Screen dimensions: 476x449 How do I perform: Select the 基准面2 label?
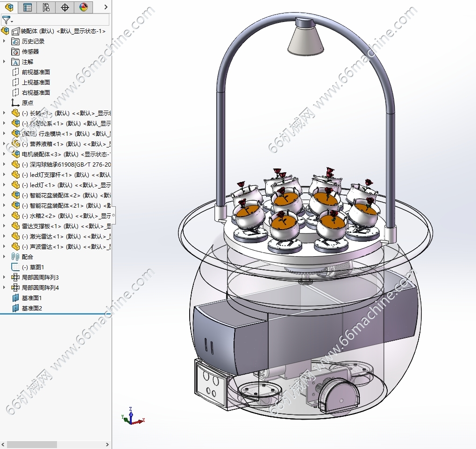click(x=32, y=308)
